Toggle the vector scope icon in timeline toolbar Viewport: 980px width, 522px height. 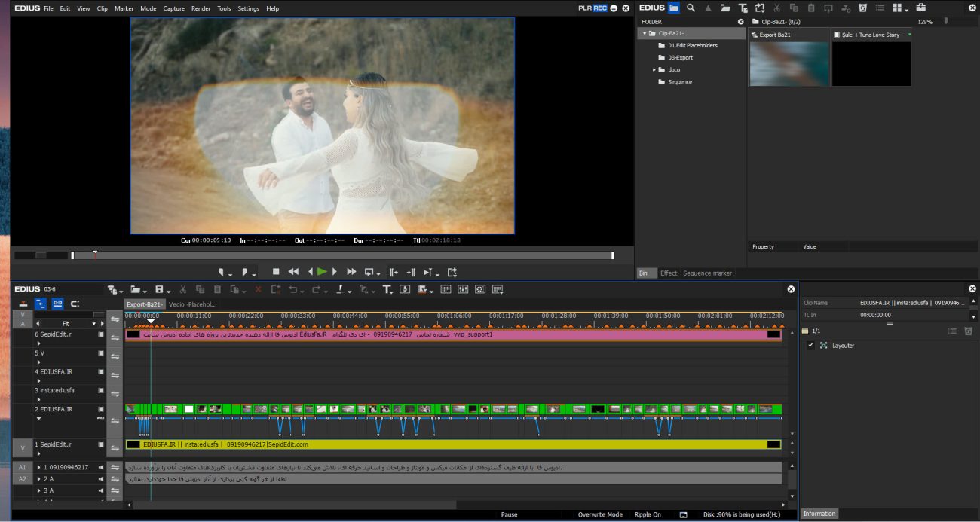[x=480, y=289]
